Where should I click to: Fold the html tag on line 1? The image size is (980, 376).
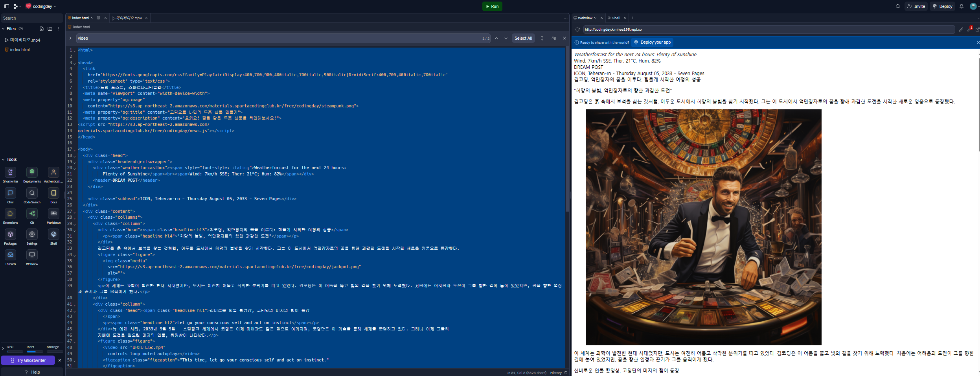(75, 51)
